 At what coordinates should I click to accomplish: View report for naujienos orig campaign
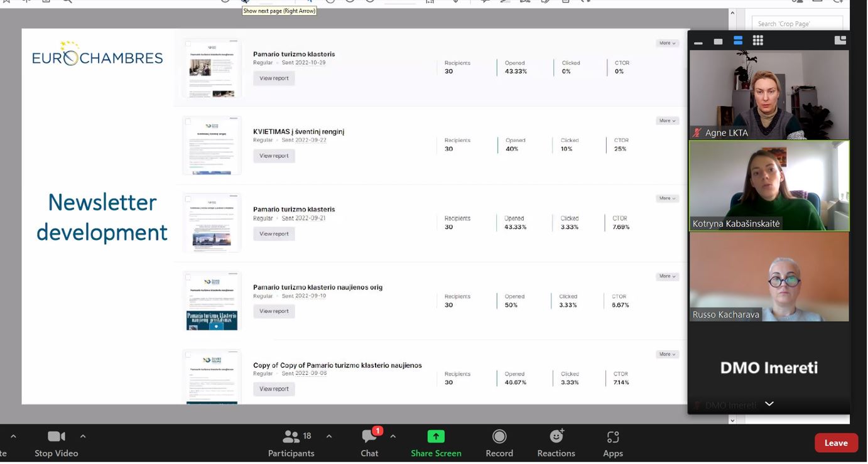point(274,311)
